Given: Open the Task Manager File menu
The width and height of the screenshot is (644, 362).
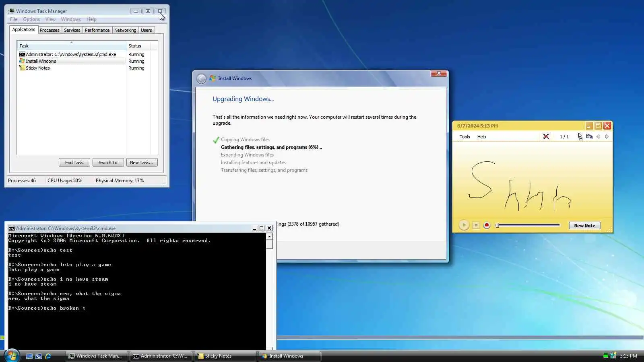Looking at the screenshot, I should click(14, 19).
